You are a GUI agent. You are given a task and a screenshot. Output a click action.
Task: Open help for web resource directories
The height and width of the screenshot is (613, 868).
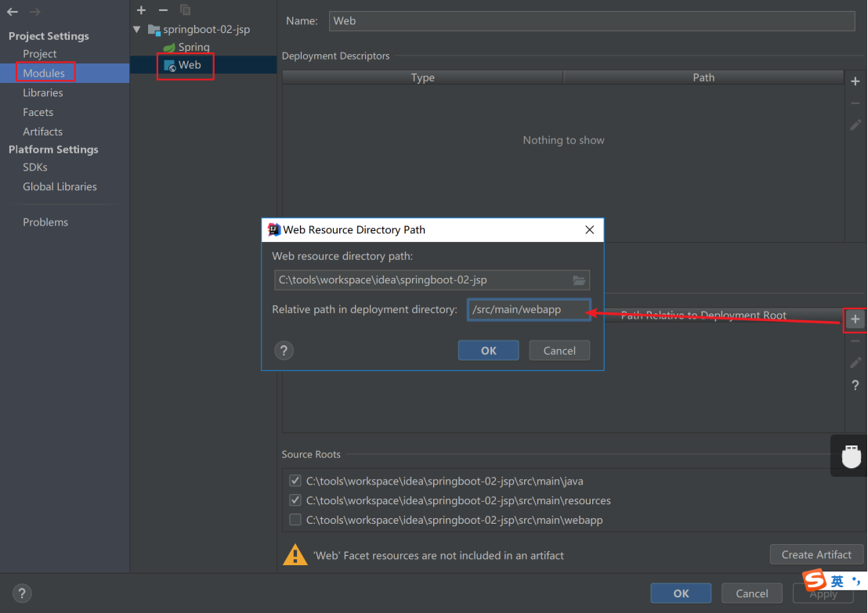click(x=855, y=385)
